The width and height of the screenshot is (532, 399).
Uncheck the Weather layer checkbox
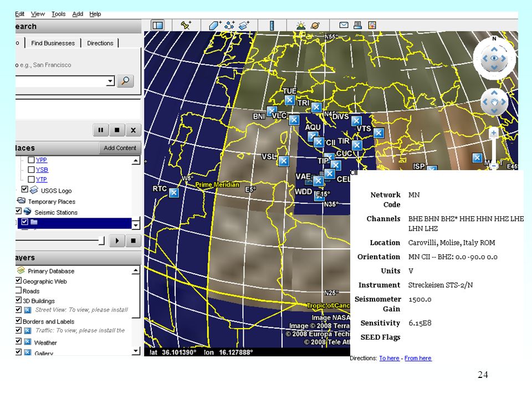pyautogui.click(x=19, y=341)
